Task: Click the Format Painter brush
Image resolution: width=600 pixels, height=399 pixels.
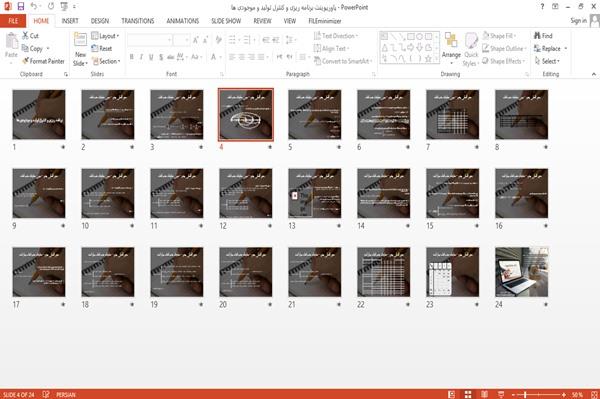Action: click(x=25, y=61)
